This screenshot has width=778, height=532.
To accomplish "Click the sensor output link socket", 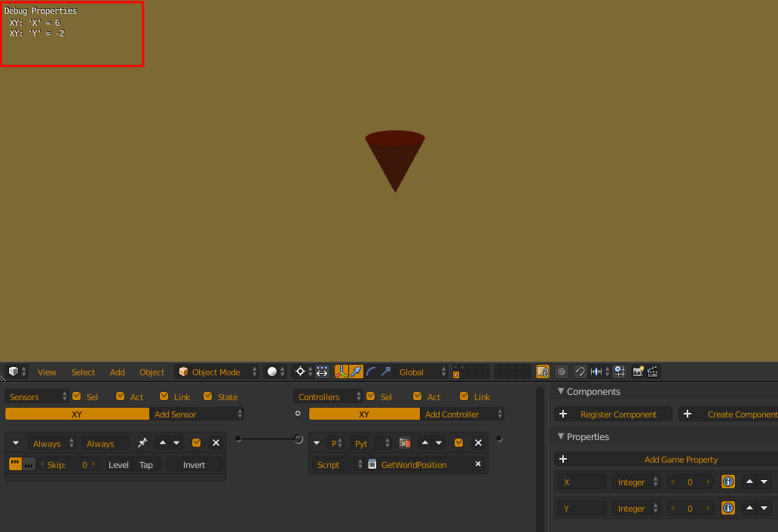I will [x=238, y=439].
